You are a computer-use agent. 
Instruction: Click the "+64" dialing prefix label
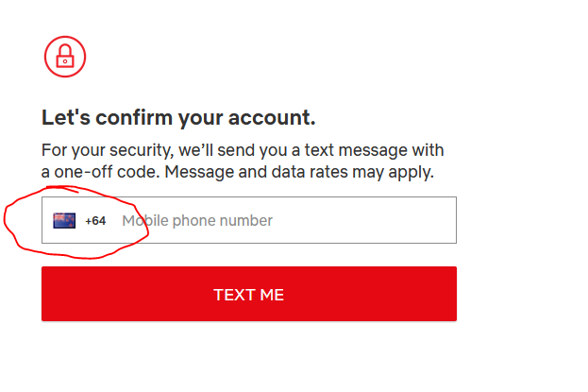coord(95,221)
